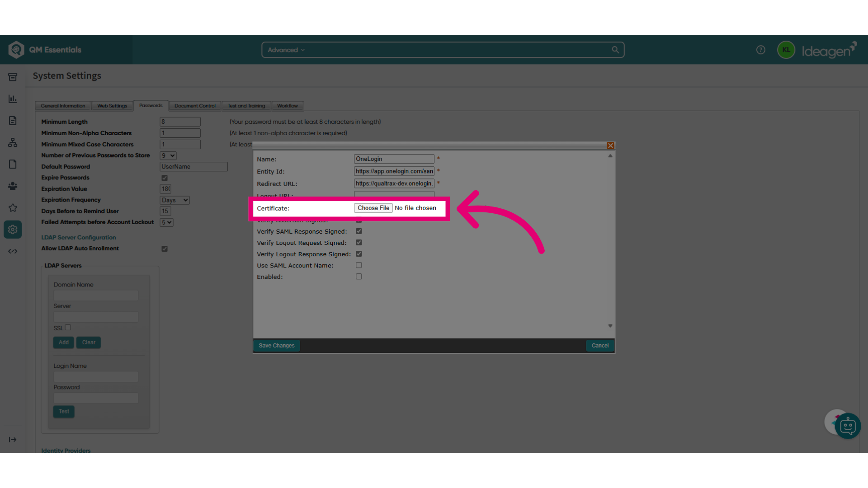This screenshot has height=488, width=868.
Task: Open the star favorites sidebar icon
Action: [x=13, y=208]
